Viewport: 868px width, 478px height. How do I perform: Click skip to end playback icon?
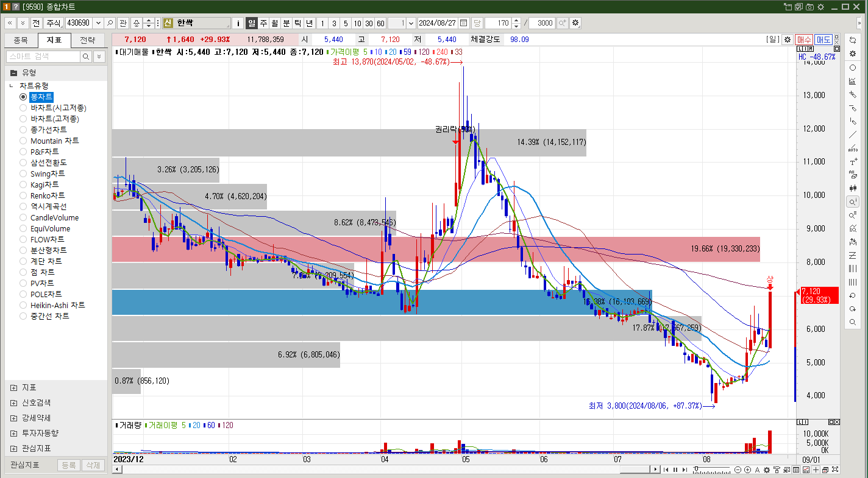click(685, 469)
